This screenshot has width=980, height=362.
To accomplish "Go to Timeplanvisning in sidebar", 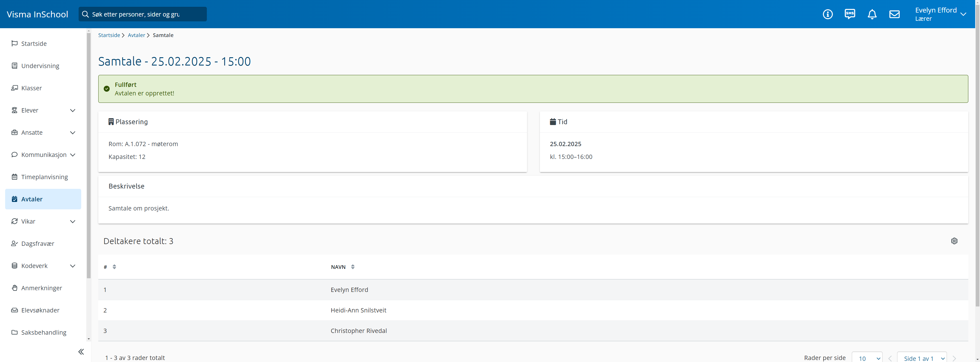I will point(44,177).
